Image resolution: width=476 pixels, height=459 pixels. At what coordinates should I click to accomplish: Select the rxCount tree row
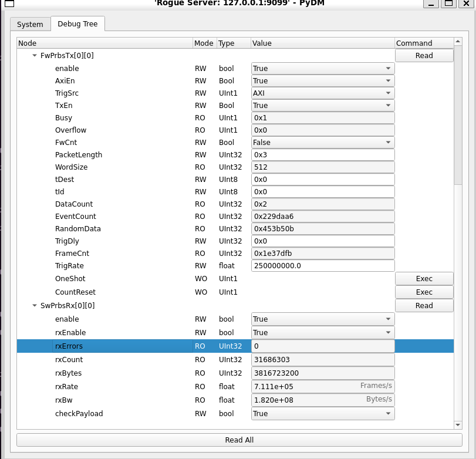(69, 360)
